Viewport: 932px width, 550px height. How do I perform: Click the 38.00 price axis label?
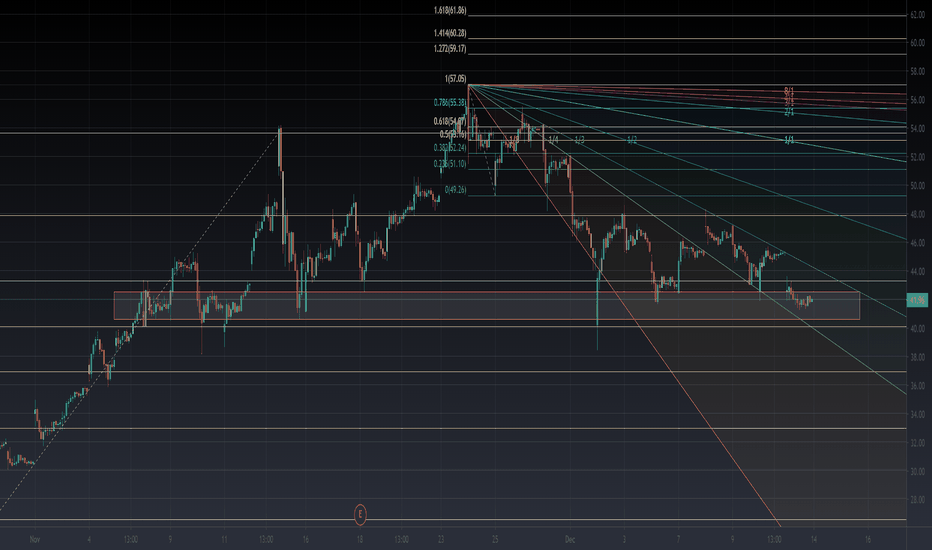917,357
